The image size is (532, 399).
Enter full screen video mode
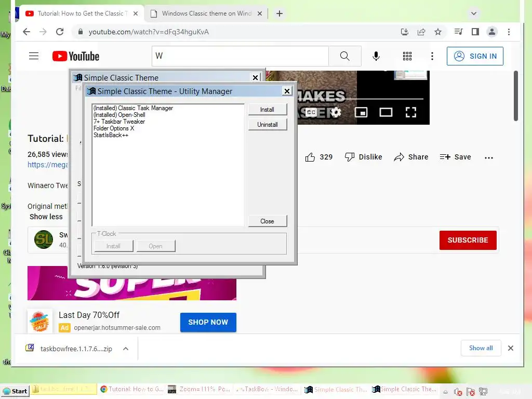pos(411,112)
